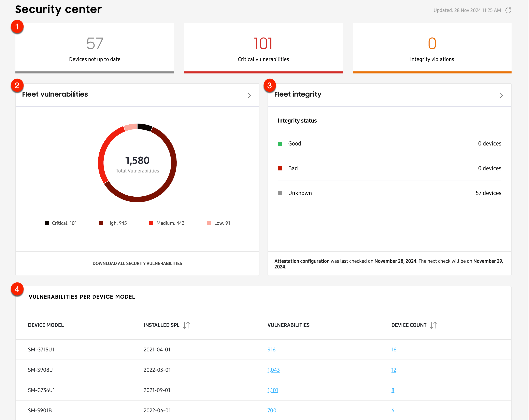Click Download All Security Vulnerabilities

tap(137, 263)
